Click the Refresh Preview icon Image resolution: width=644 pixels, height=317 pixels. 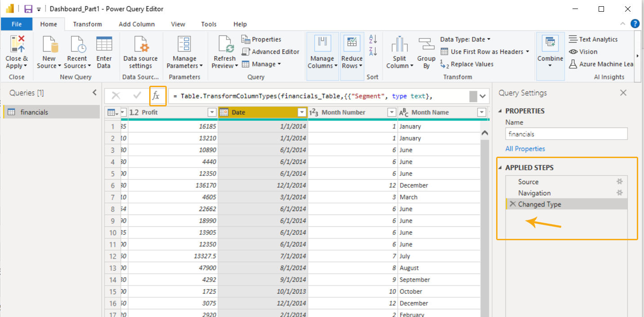pos(226,44)
